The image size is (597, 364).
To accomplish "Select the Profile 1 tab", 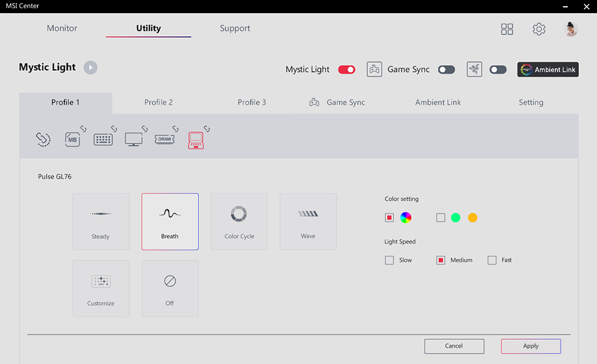I will click(x=65, y=102).
